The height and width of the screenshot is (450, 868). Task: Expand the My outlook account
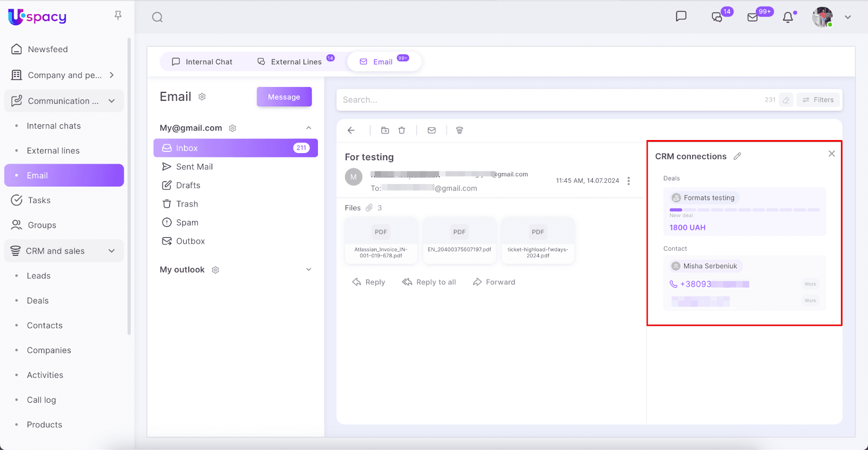click(309, 270)
